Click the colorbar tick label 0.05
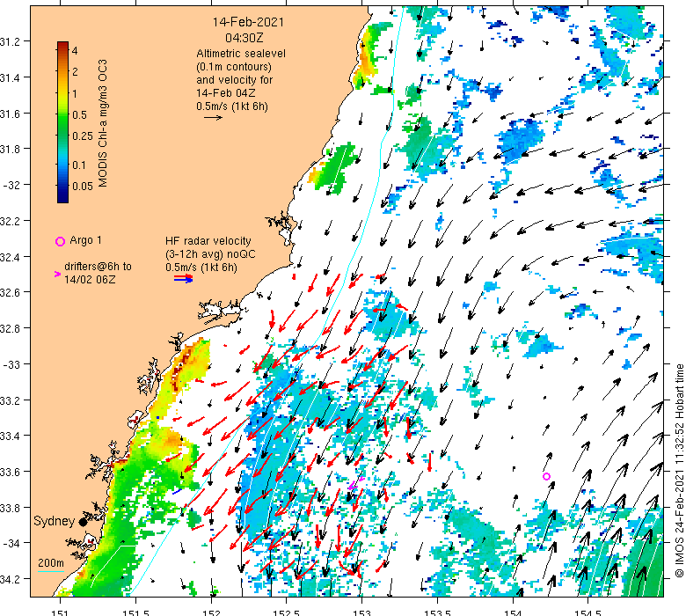The image size is (686, 616). coord(83,187)
